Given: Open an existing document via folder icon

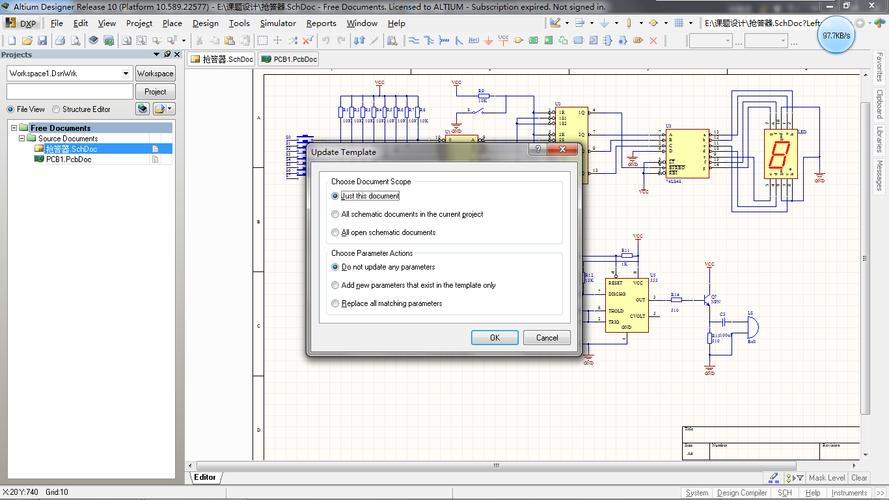Looking at the screenshot, I should (27, 40).
